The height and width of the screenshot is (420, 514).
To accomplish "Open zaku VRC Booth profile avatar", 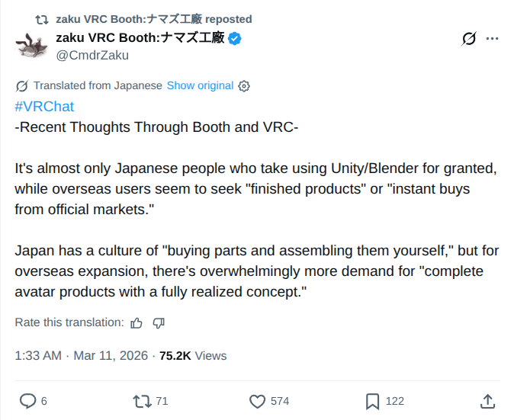I will pos(31,45).
